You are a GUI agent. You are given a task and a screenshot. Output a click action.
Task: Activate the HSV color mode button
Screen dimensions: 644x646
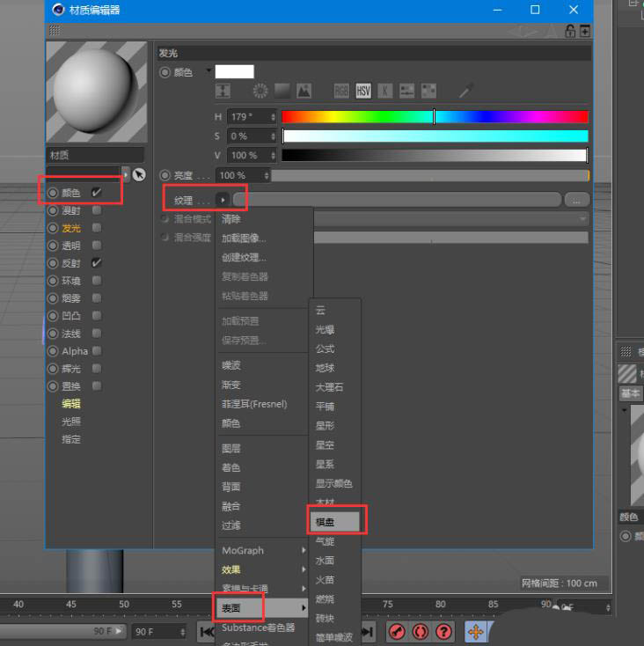point(363,91)
